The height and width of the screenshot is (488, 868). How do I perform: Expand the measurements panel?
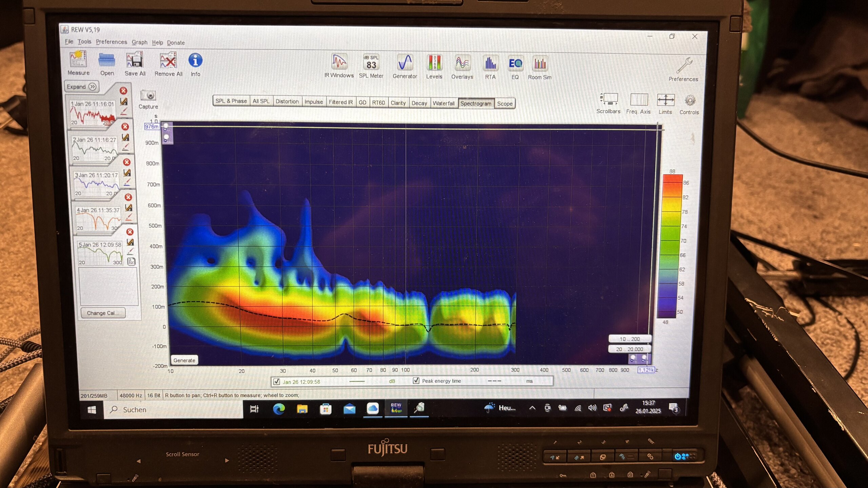pos(82,87)
